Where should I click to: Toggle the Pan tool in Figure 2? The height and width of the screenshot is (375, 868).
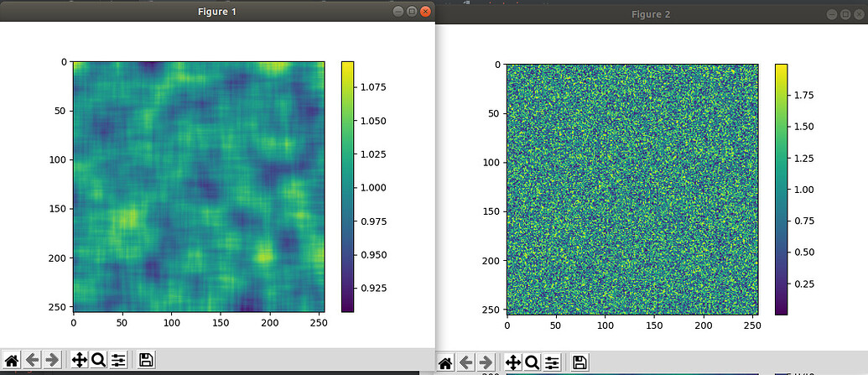point(513,362)
